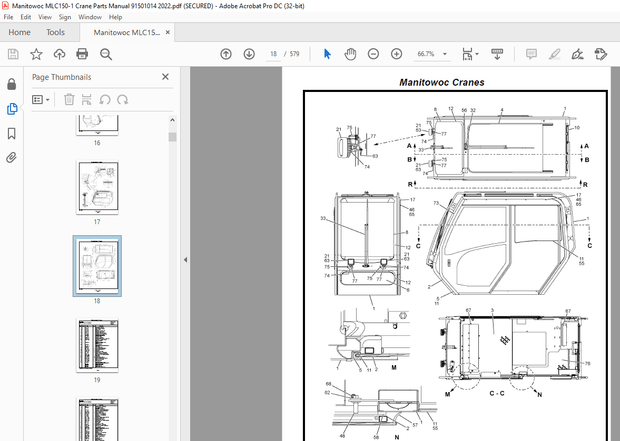Click thumbnail panel scroll up arrow
620x441 pixels.
pyautogui.click(x=172, y=120)
